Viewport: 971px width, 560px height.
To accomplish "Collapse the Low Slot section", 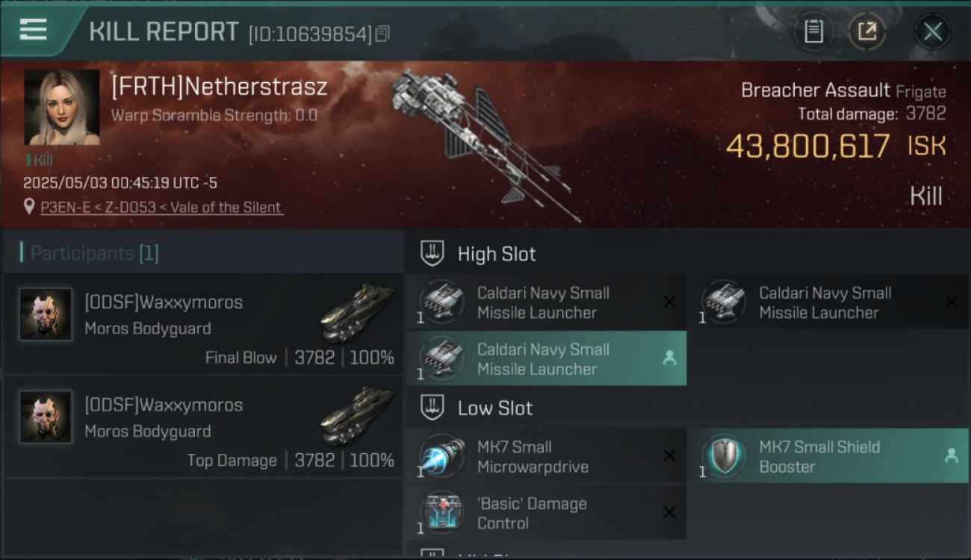I will 433,408.
